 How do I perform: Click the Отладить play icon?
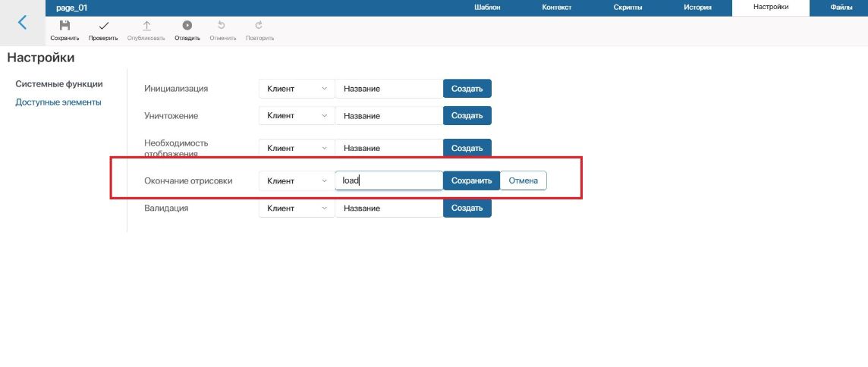pyautogui.click(x=187, y=26)
